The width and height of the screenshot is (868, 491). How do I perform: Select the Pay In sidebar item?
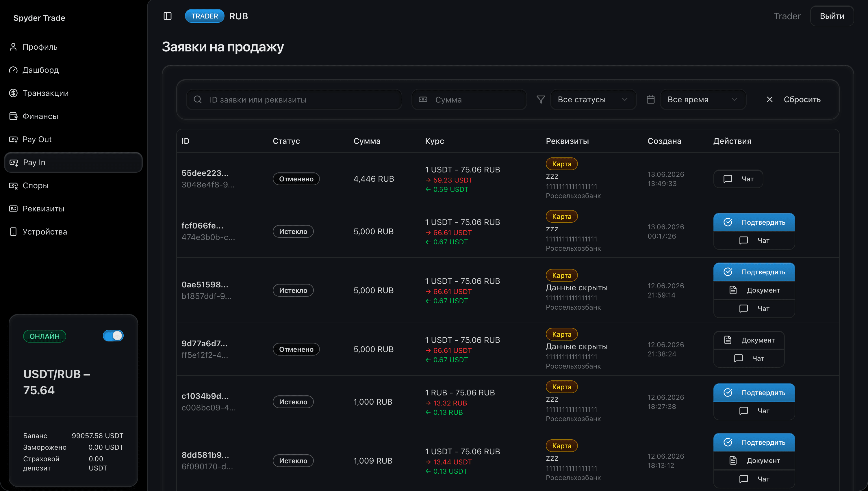[73, 163]
